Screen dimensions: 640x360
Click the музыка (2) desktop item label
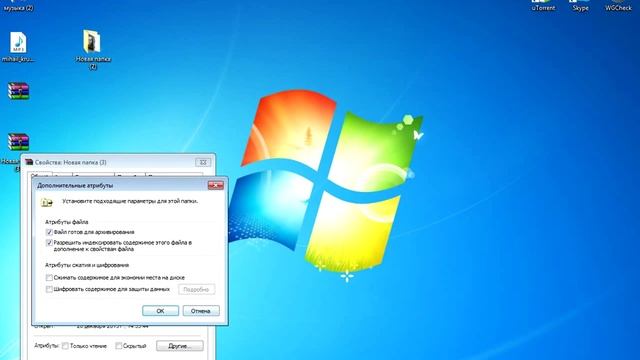coord(18,8)
